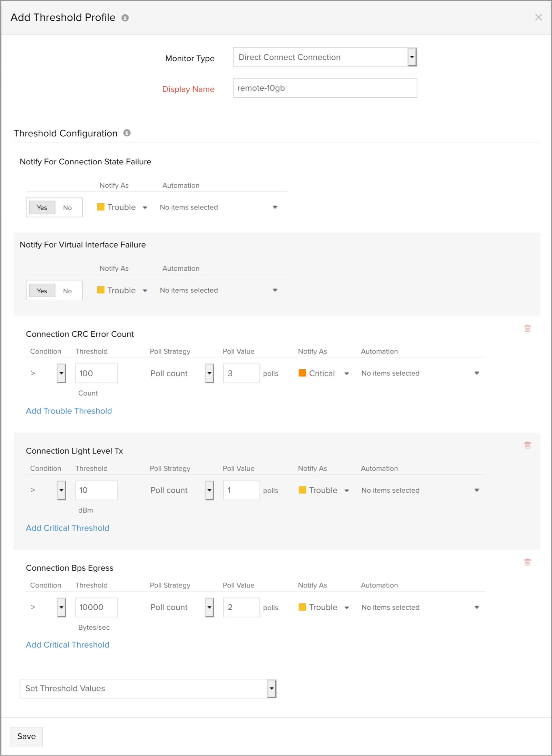
Task: Select Yes for Connection State Failure notification
Action: click(42, 207)
